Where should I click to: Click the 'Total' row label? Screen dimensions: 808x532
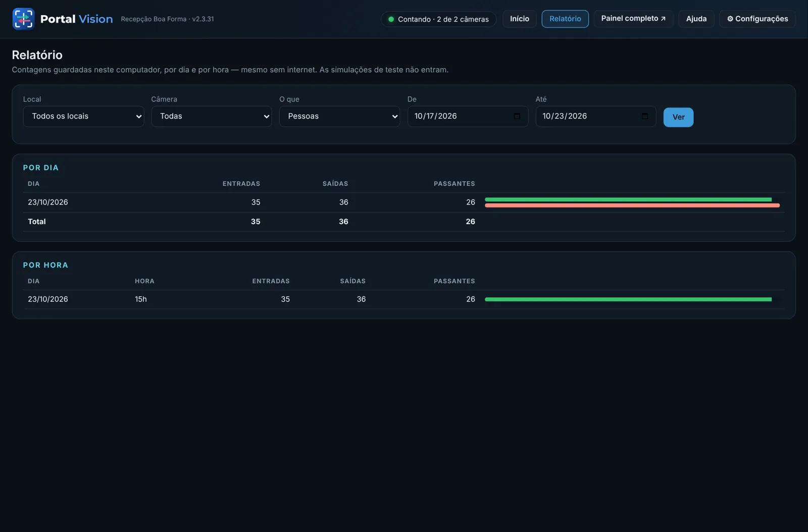[37, 222]
